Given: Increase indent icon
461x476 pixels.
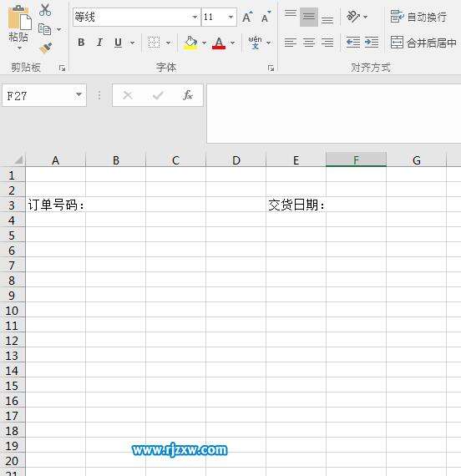Looking at the screenshot, I should coord(372,43).
